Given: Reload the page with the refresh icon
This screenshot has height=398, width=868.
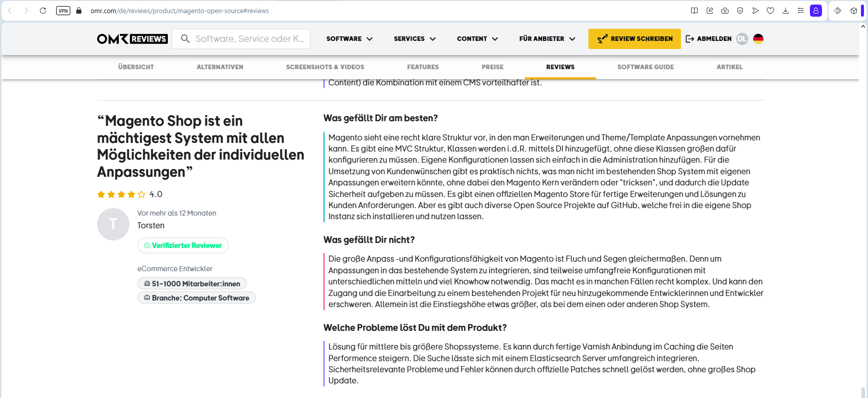Looking at the screenshot, I should coord(43,11).
